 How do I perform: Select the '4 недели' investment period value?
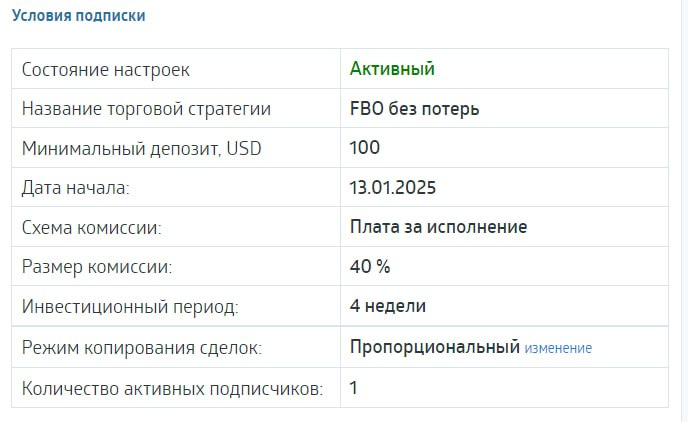point(388,306)
